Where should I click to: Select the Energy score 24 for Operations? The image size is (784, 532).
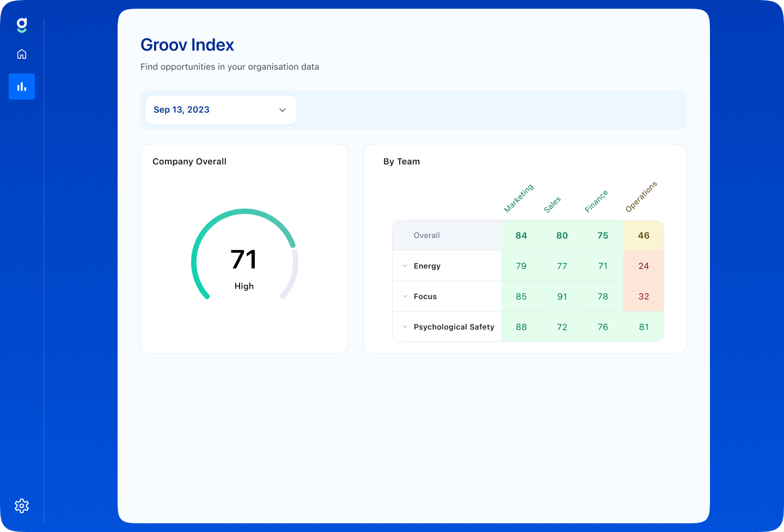coord(644,266)
